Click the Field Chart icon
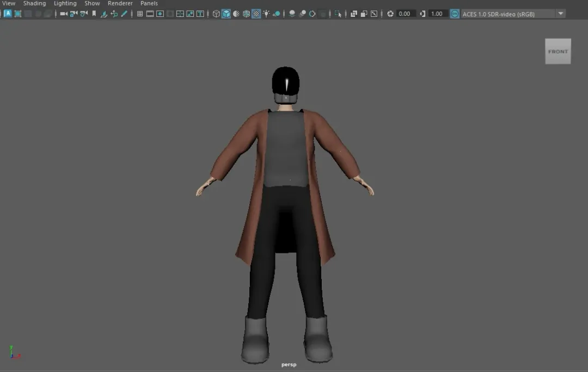Viewport: 588px width, 372px height. click(x=180, y=14)
